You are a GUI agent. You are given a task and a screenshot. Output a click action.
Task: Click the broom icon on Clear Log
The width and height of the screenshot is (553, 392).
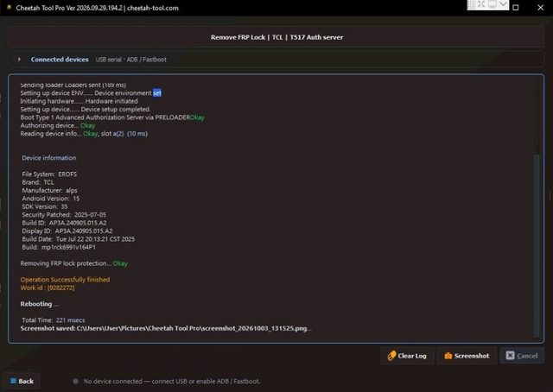(x=391, y=356)
